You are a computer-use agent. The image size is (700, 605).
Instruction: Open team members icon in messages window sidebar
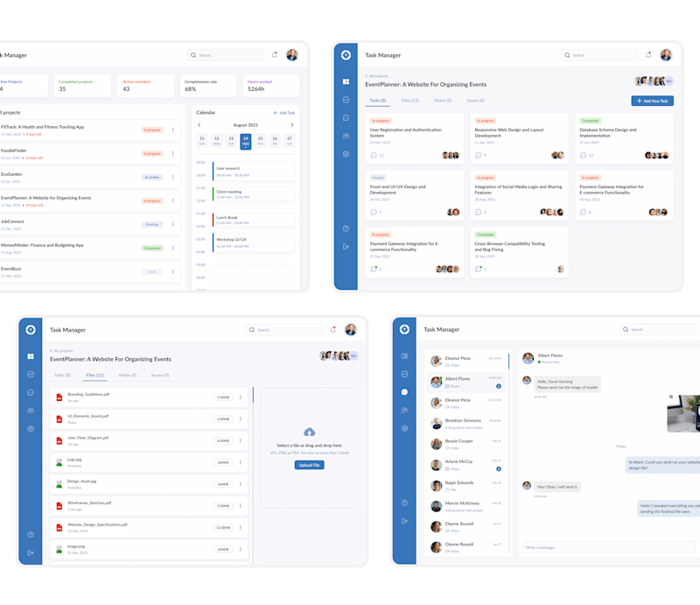click(x=404, y=410)
